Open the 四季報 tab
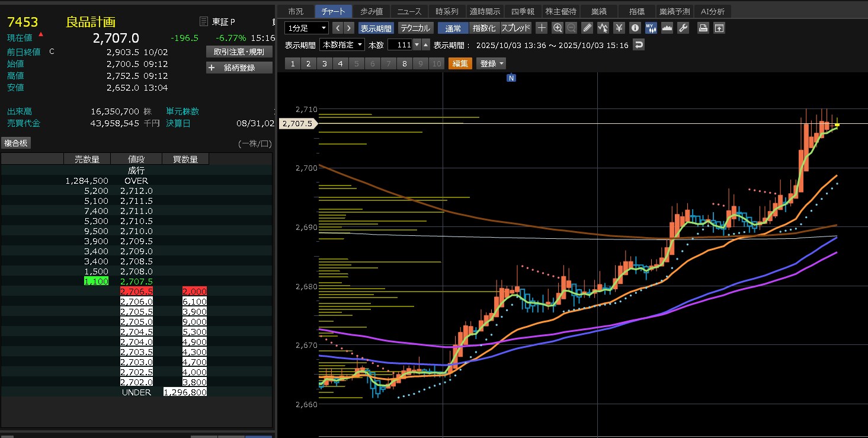 [x=522, y=11]
